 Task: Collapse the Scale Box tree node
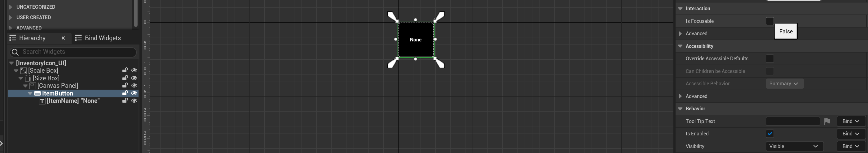(16, 70)
